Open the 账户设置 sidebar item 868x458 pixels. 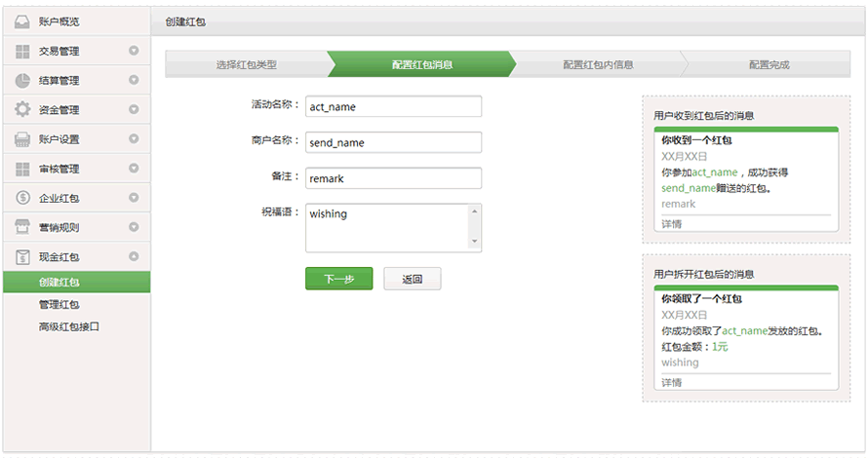[x=76, y=138]
